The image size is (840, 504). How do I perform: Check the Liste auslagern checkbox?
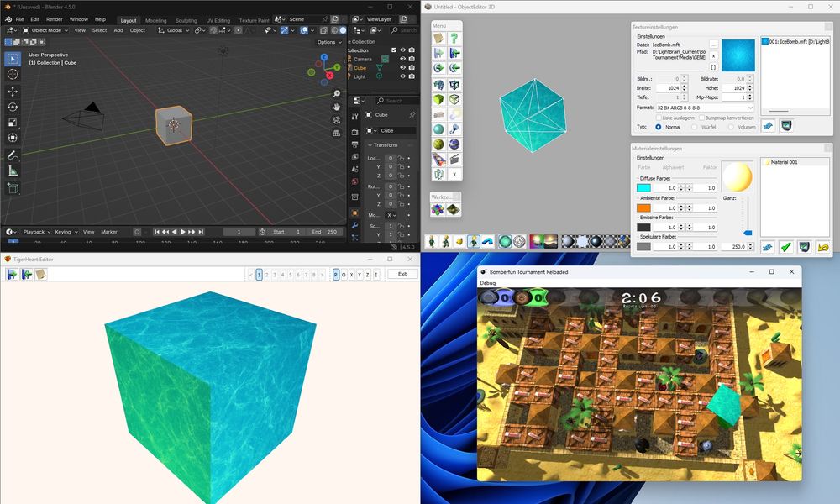pos(659,118)
